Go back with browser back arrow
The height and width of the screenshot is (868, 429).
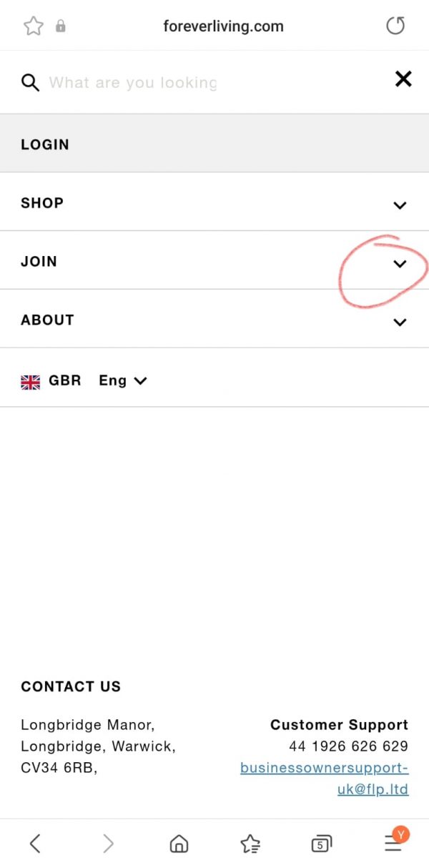tap(34, 844)
